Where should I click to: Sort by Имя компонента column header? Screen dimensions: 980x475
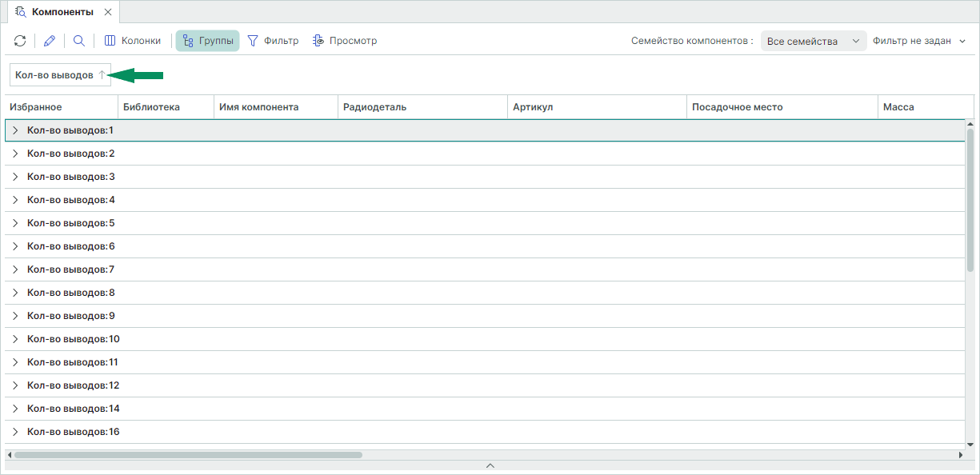coord(259,107)
